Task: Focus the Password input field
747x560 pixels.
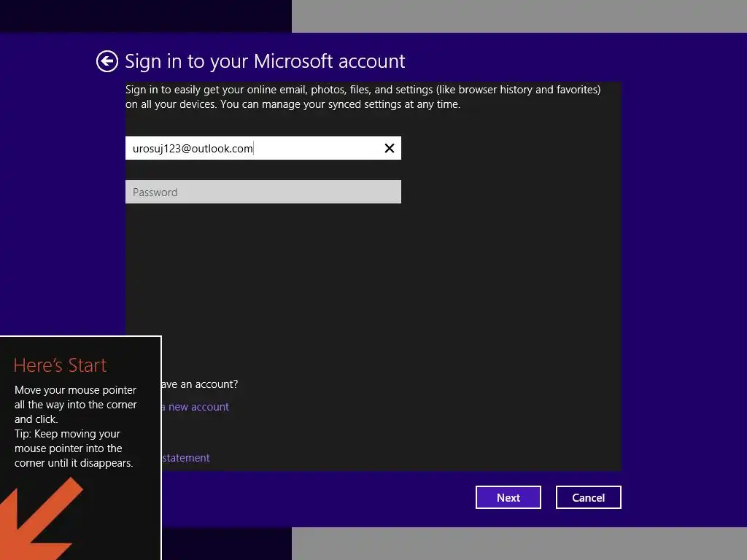Action: 263,192
